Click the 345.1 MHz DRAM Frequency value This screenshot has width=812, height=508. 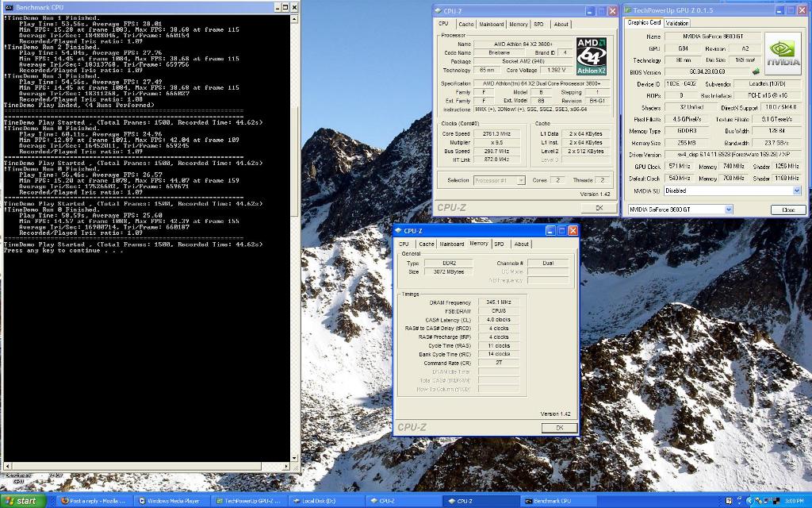pyautogui.click(x=498, y=302)
